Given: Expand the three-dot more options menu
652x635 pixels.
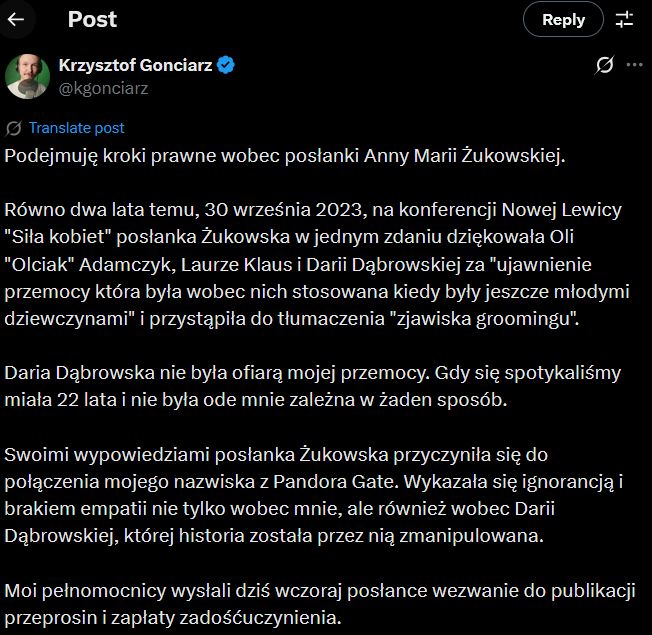Looking at the screenshot, I should pos(634,66).
